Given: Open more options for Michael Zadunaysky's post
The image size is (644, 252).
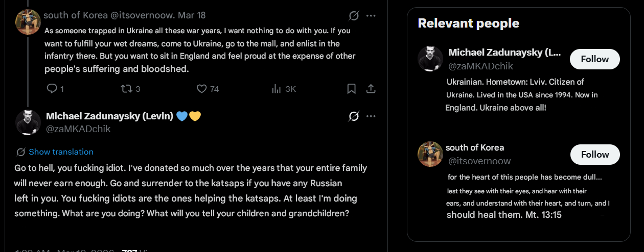Looking at the screenshot, I should tap(371, 117).
